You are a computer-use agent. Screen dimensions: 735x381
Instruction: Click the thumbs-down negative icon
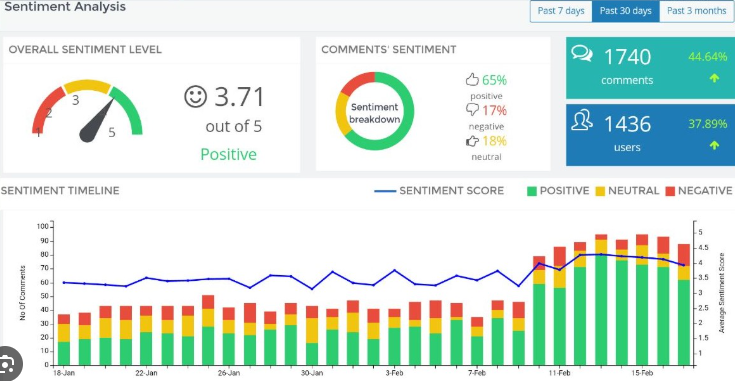472,109
